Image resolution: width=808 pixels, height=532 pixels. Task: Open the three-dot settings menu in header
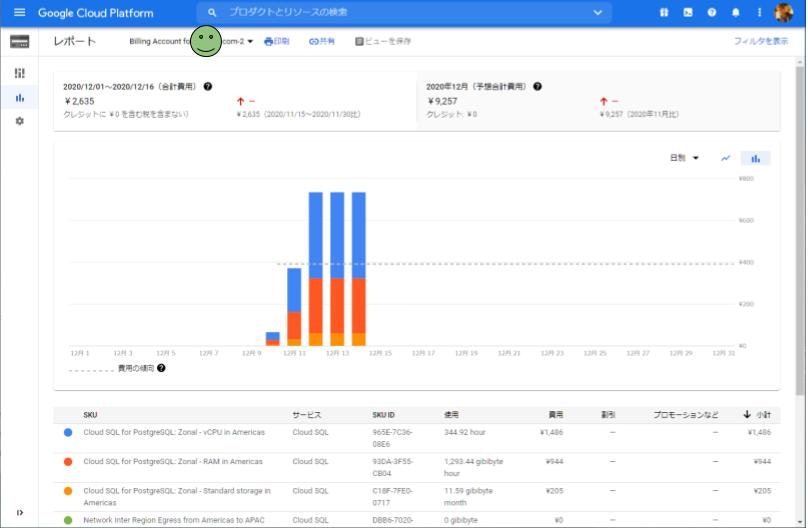759,12
